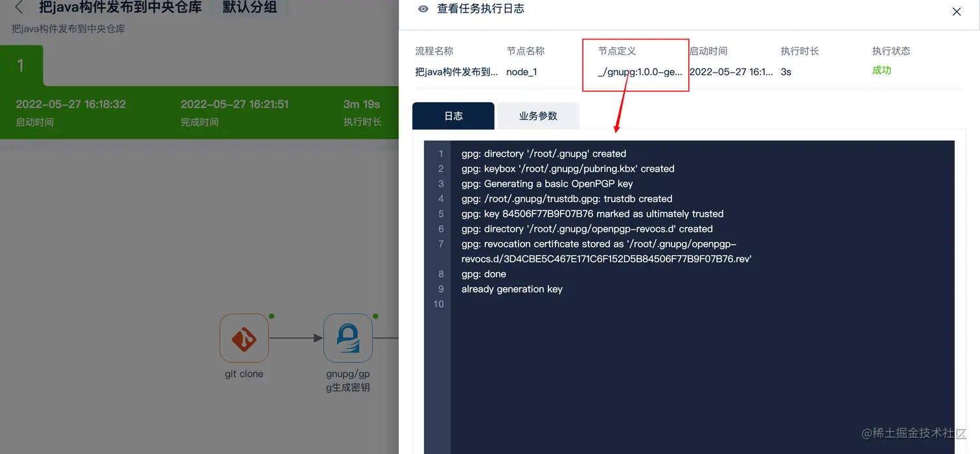Click the 执行时长 header in the log panel
The width and height of the screenshot is (980, 454).
click(x=800, y=51)
